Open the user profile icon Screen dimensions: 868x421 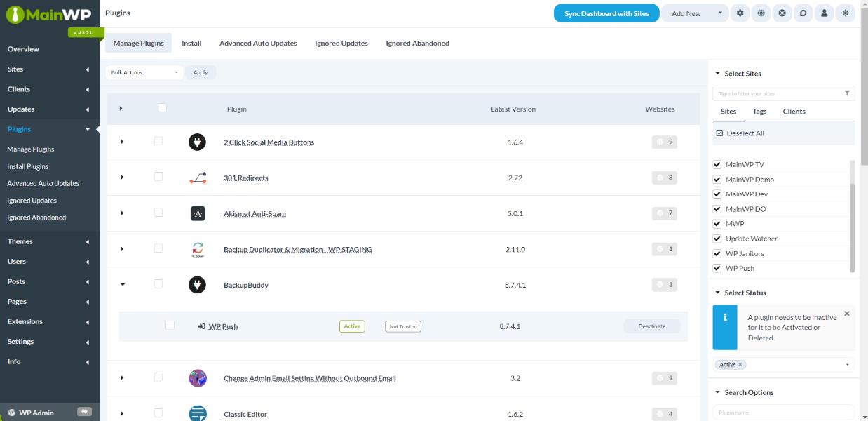coord(825,13)
